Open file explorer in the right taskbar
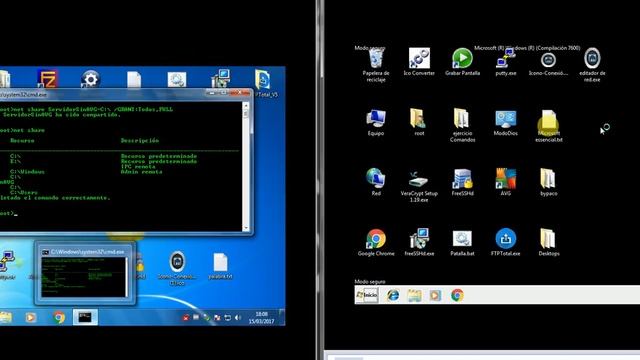The height and width of the screenshot is (360, 640). (x=414, y=295)
